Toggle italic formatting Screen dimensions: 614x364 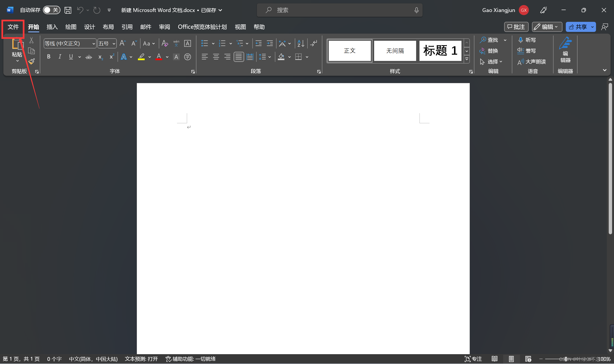60,57
